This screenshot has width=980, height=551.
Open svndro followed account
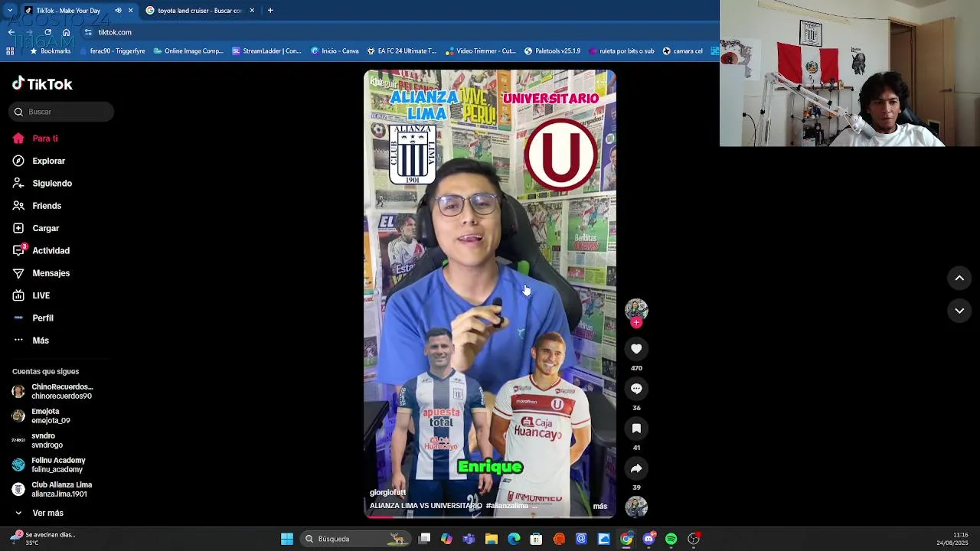tap(38, 440)
